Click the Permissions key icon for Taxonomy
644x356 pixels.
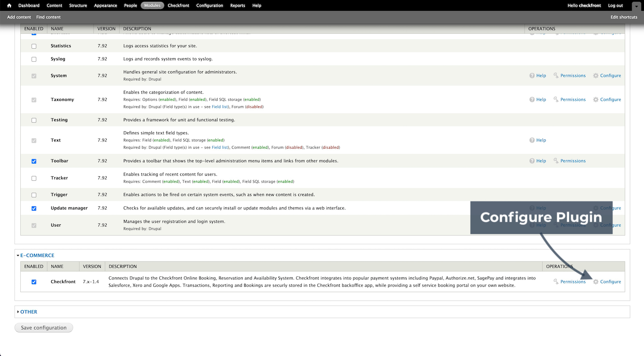coord(556,100)
